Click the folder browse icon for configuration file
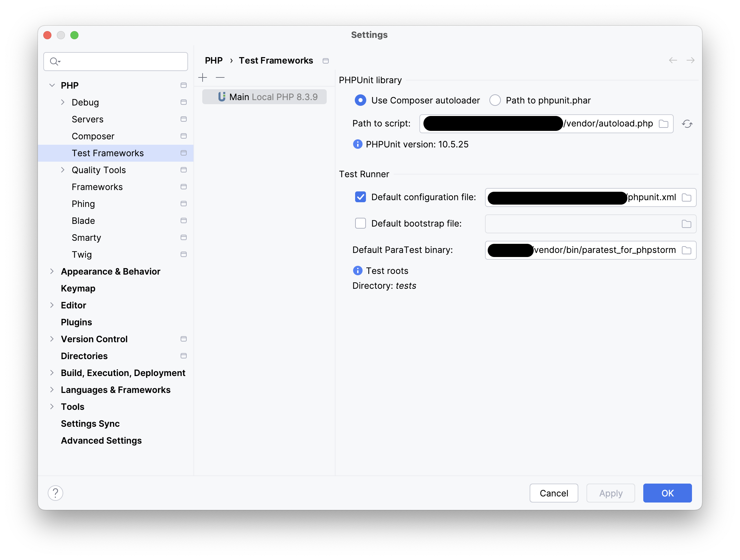The height and width of the screenshot is (560, 740). pyautogui.click(x=687, y=197)
